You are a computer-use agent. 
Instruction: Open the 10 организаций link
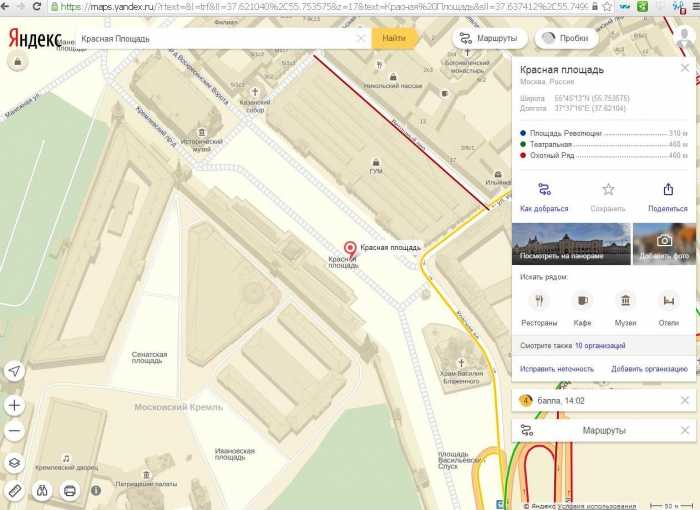pyautogui.click(x=600, y=346)
